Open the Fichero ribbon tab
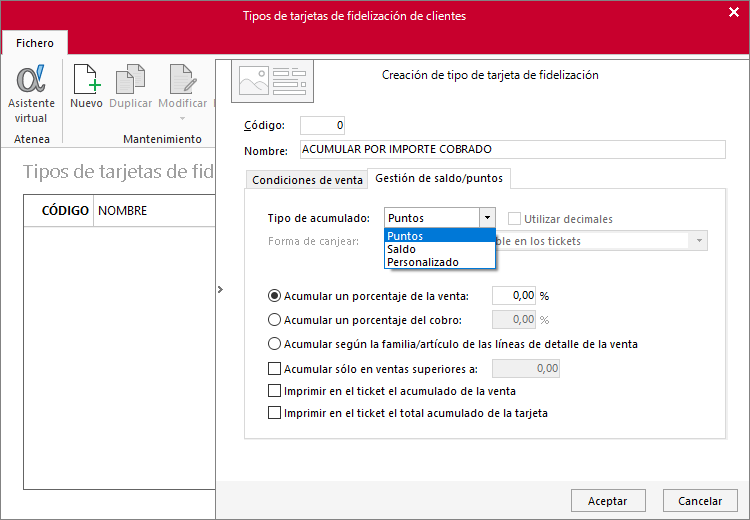 click(34, 43)
